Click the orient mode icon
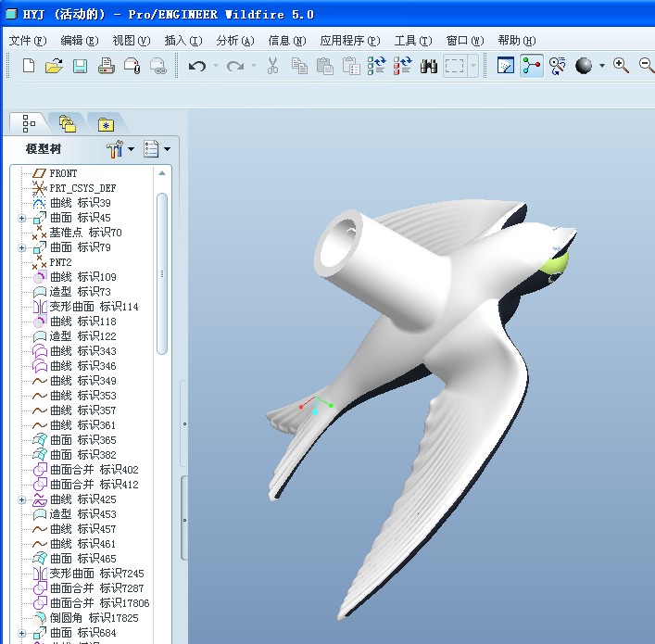 (557, 66)
